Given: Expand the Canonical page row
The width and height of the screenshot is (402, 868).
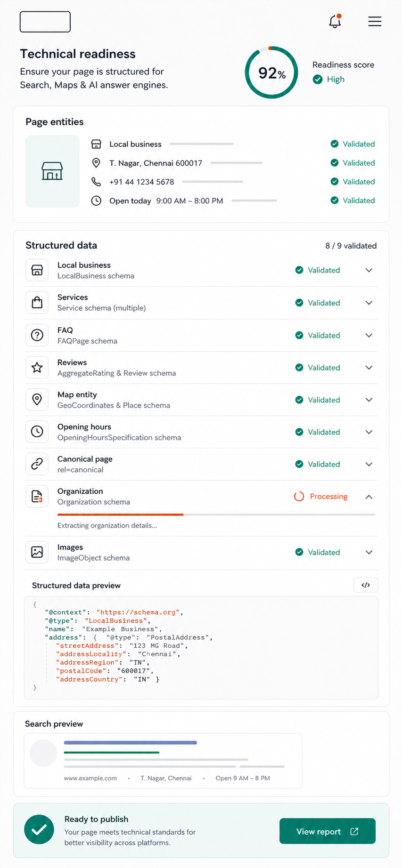Looking at the screenshot, I should click(369, 464).
